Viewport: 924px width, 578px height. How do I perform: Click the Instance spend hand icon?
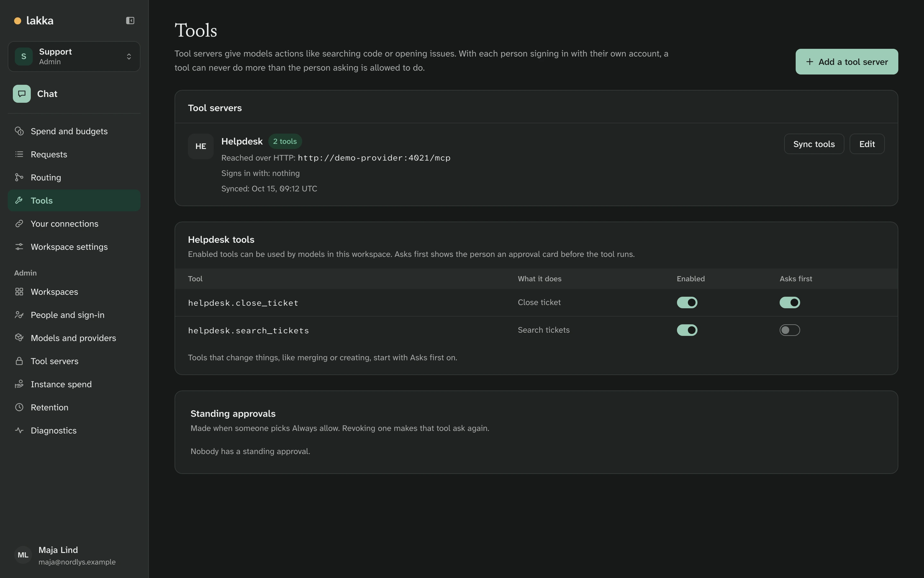[x=19, y=384]
